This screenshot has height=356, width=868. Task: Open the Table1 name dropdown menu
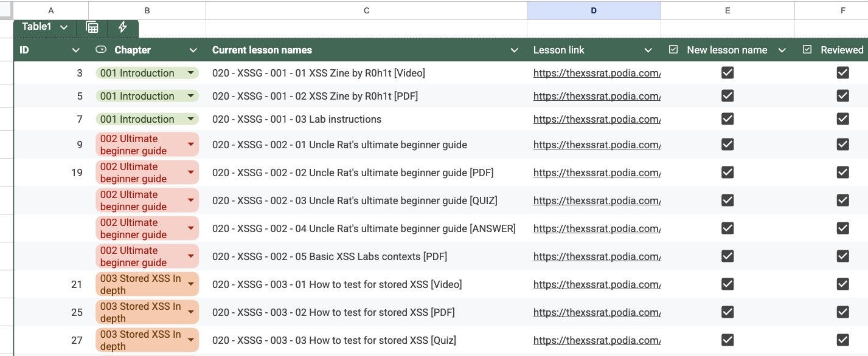pos(64,27)
